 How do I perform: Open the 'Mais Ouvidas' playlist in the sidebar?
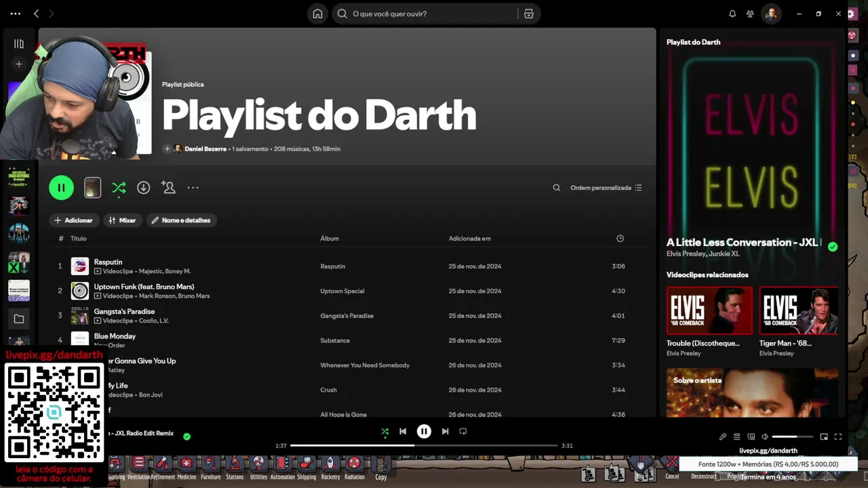click(19, 176)
